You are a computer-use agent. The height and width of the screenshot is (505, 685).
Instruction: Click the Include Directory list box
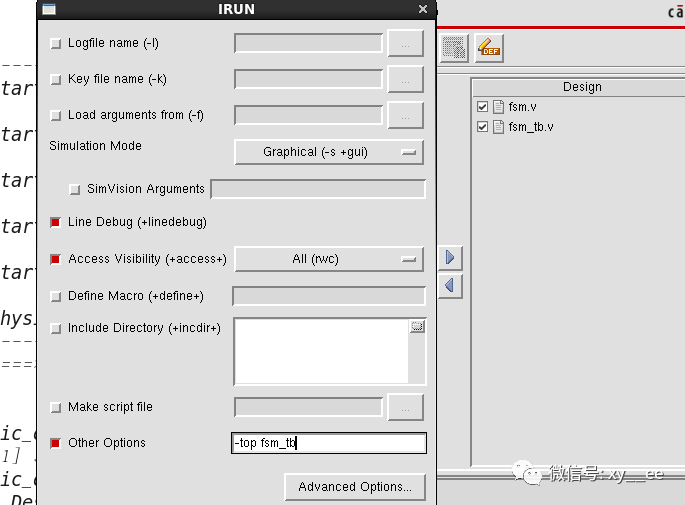point(322,352)
